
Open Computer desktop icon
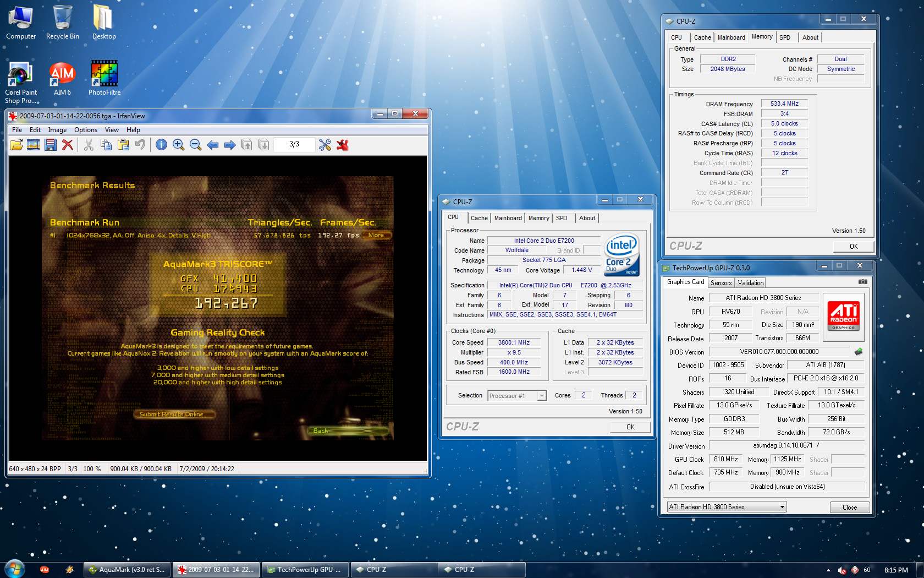pyautogui.click(x=21, y=22)
